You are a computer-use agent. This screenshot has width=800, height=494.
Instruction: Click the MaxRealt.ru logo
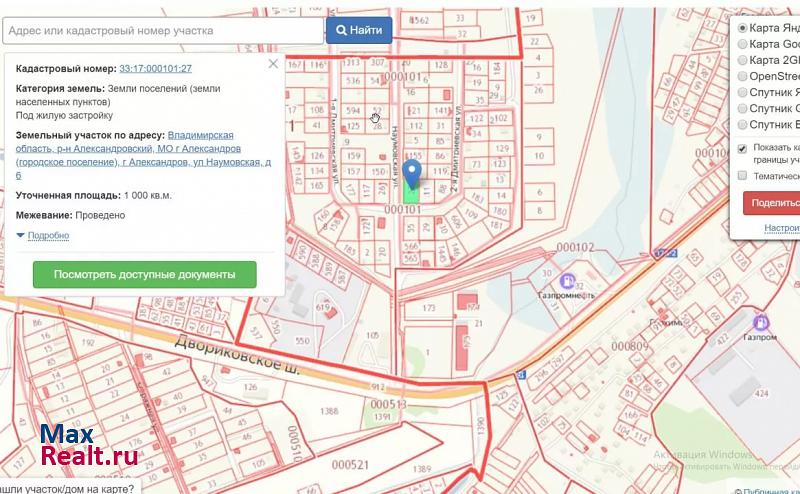[x=88, y=446]
